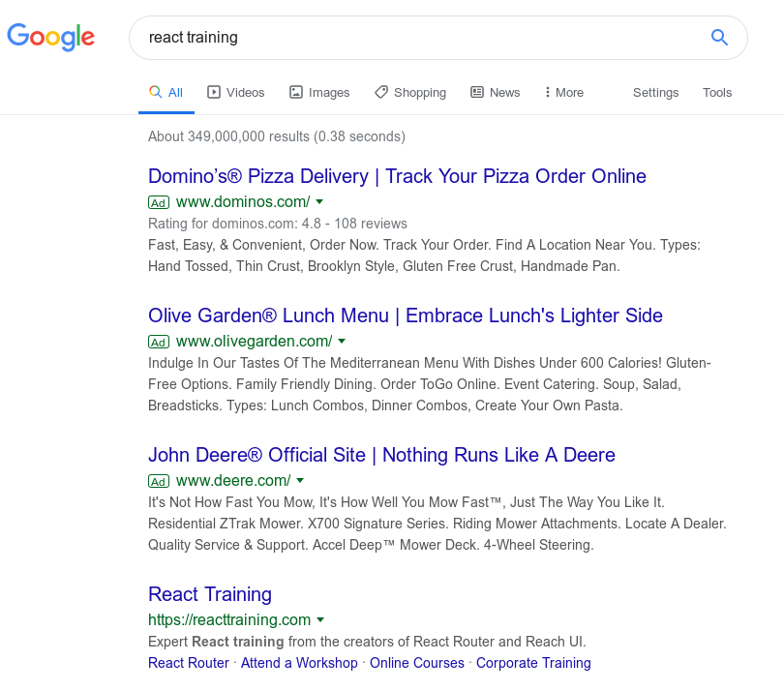
Task: Click the Rating for dominos.com 4.8 text
Action: [x=278, y=224]
